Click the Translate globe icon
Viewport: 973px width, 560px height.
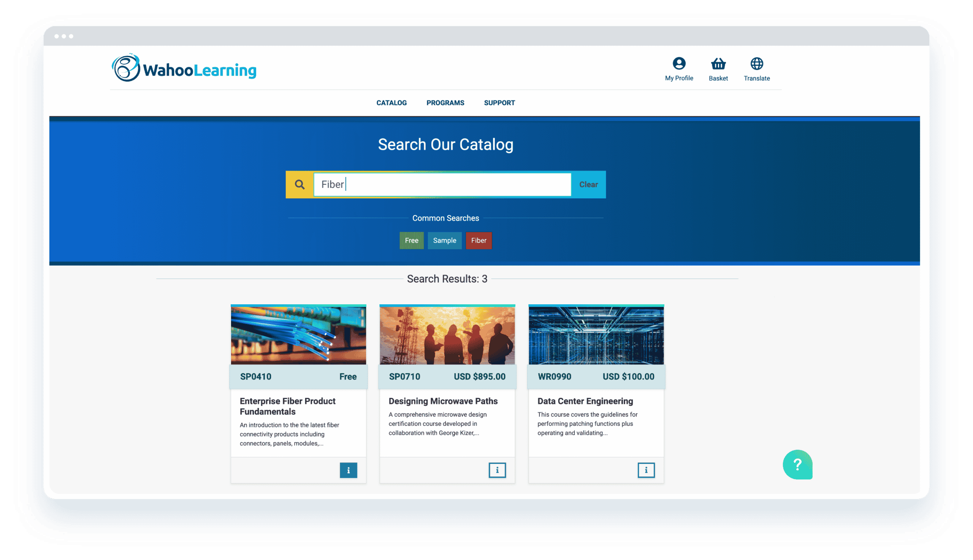point(756,64)
